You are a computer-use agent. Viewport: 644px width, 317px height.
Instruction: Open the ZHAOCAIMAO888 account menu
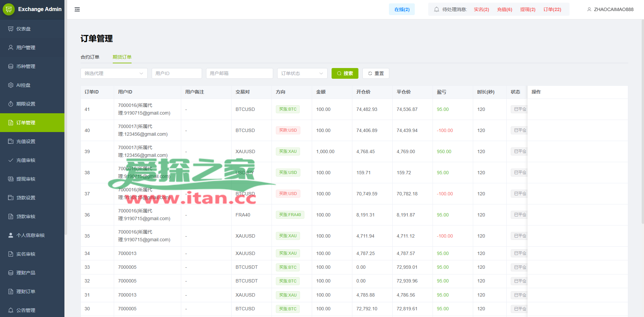(610, 9)
